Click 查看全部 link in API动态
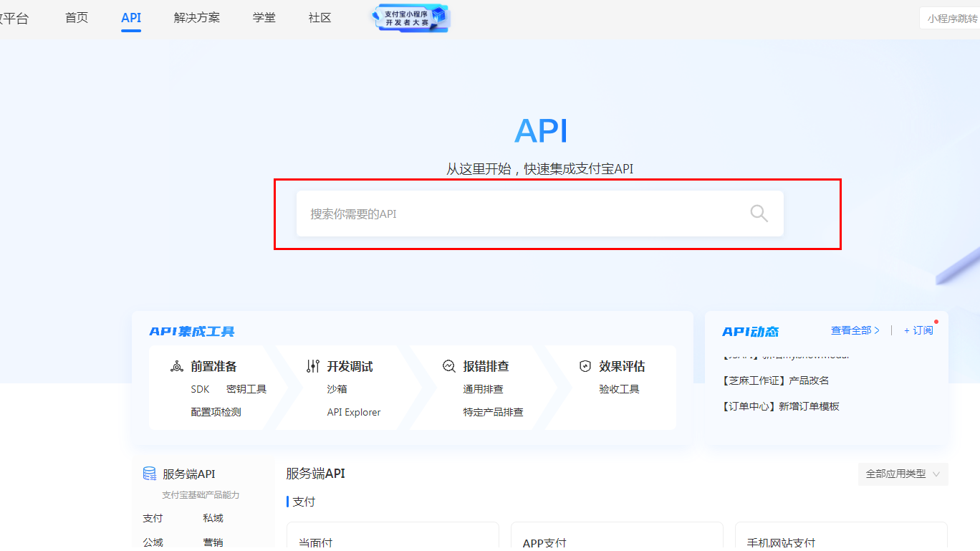The width and height of the screenshot is (980, 551). 855,330
